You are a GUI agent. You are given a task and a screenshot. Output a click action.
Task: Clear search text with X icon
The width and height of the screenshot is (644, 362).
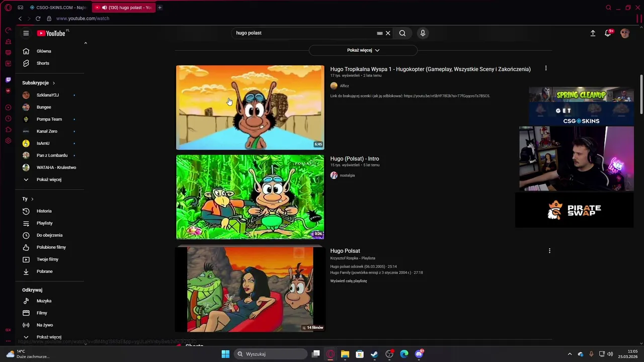(x=388, y=33)
